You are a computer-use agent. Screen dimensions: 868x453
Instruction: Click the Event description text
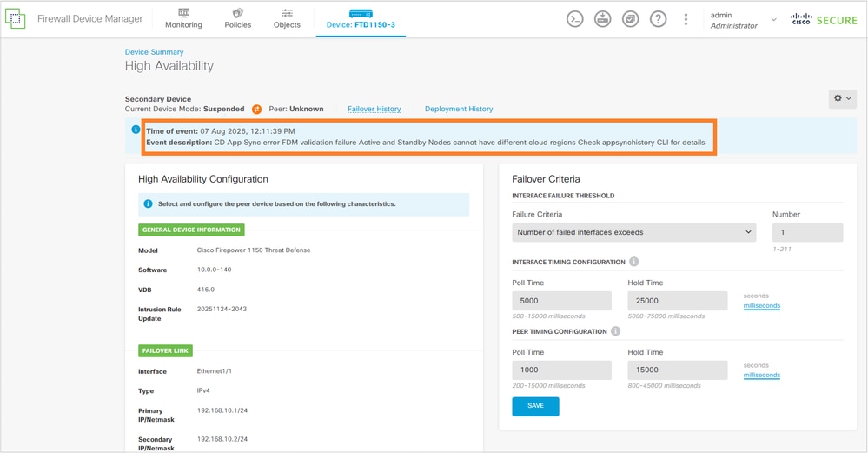426,143
